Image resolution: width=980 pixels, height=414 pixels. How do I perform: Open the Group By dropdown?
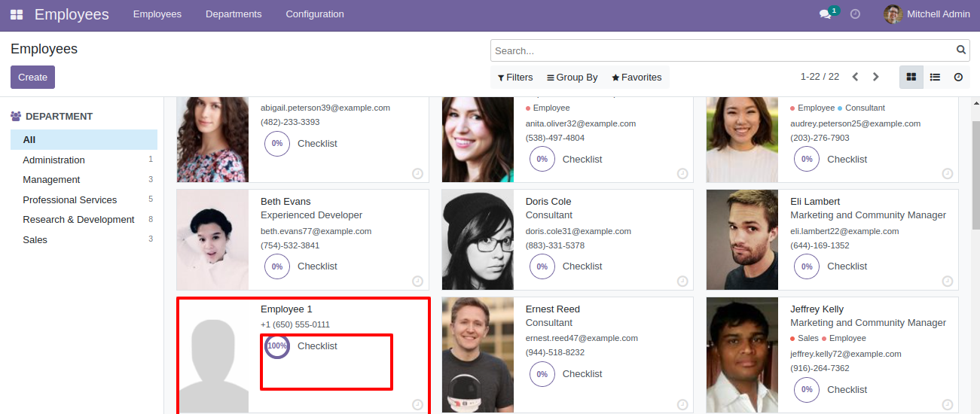pyautogui.click(x=572, y=77)
